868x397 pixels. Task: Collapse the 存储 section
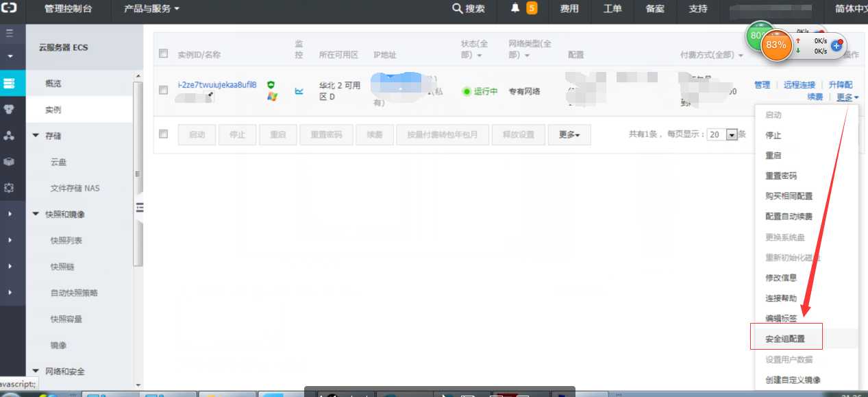click(36, 136)
